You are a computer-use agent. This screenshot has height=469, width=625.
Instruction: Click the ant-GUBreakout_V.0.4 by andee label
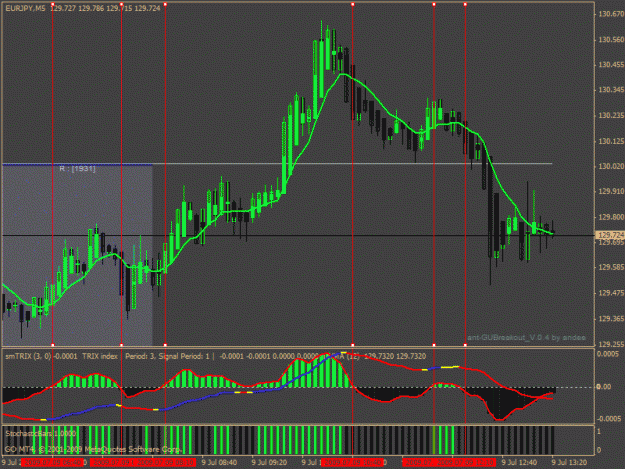(526, 338)
